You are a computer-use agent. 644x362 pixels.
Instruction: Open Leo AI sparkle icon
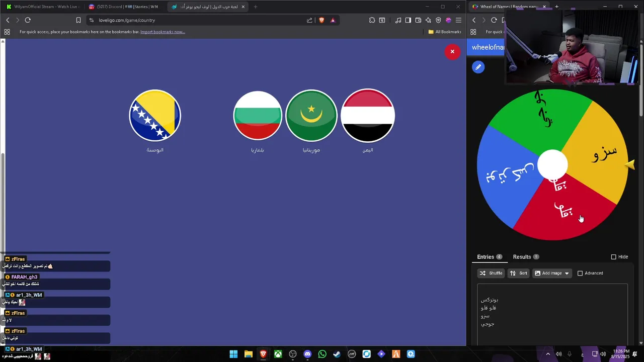tap(428, 20)
